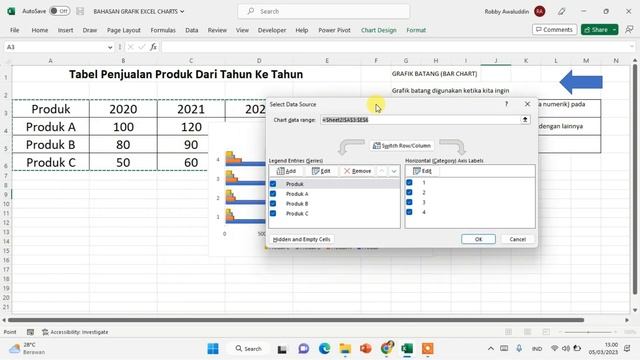Move series up arrow
Image resolution: width=640 pixels, height=360 pixels.
(x=381, y=171)
